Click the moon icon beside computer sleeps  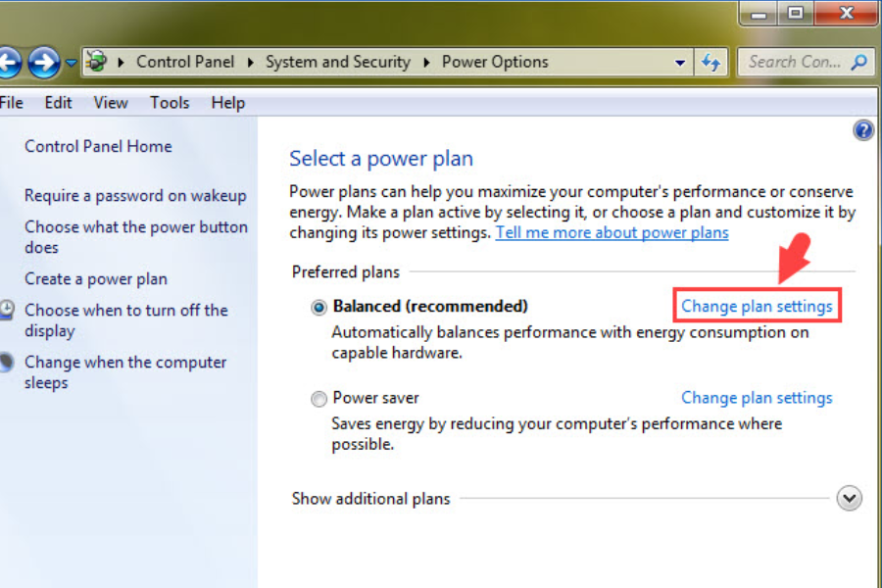click(x=6, y=362)
